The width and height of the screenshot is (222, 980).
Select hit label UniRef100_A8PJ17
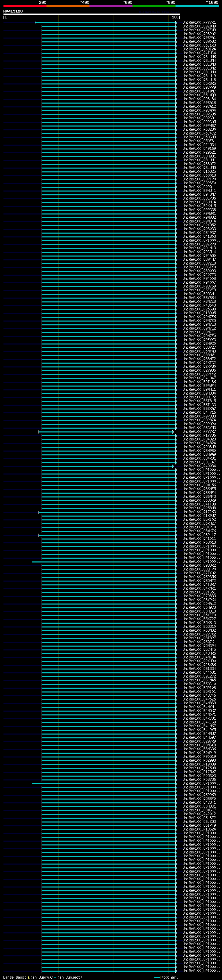(x=199, y=535)
